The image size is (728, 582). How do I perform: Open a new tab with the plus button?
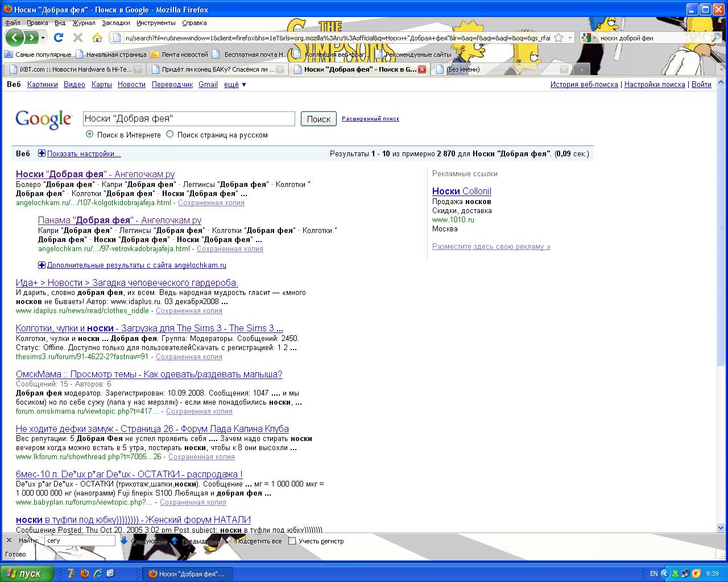pos(581,69)
